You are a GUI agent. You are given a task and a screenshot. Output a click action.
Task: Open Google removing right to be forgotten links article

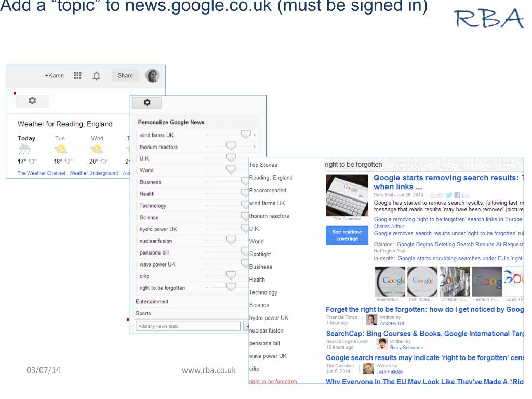[448, 220]
